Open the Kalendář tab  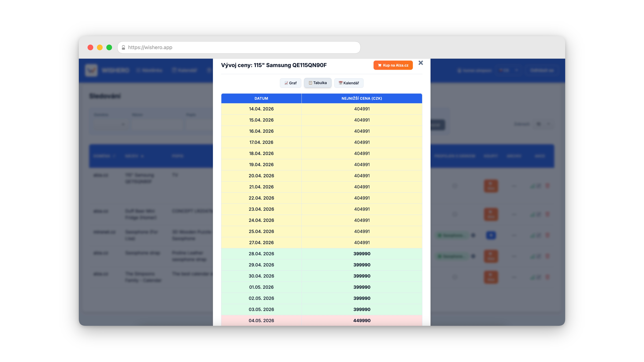(x=349, y=83)
